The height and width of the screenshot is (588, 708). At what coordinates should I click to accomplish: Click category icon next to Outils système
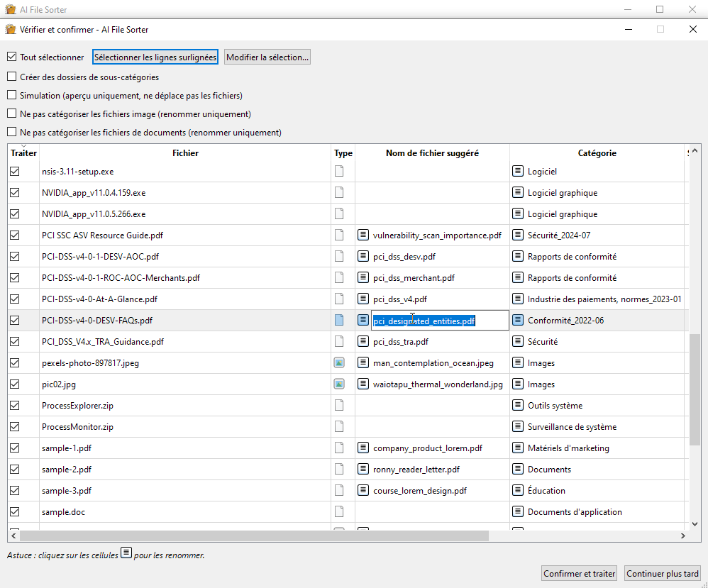(x=518, y=406)
